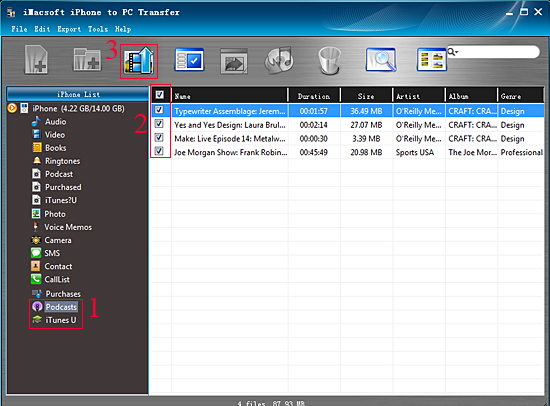Uncheck the Typewriter Assemblage row checkbox

[x=159, y=110]
